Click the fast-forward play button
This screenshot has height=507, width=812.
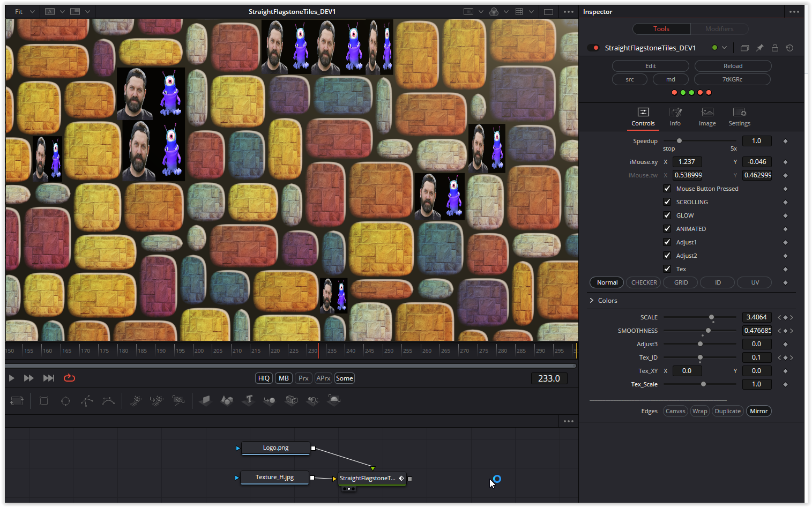click(29, 378)
